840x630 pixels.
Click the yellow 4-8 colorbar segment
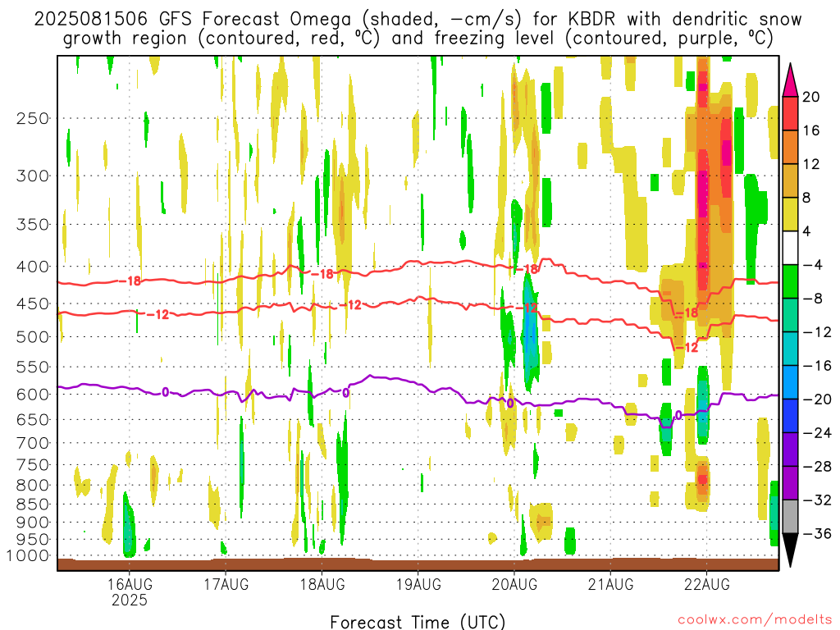pos(790,214)
